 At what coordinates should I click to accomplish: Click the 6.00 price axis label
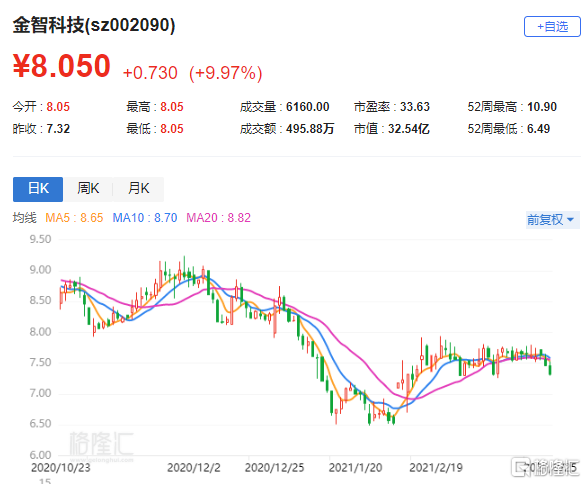[40, 455]
